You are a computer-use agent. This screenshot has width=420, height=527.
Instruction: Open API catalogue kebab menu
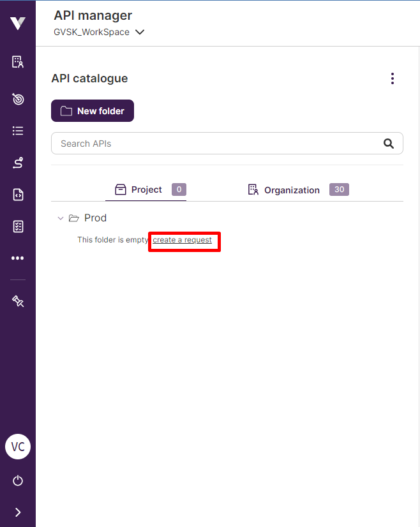393,78
